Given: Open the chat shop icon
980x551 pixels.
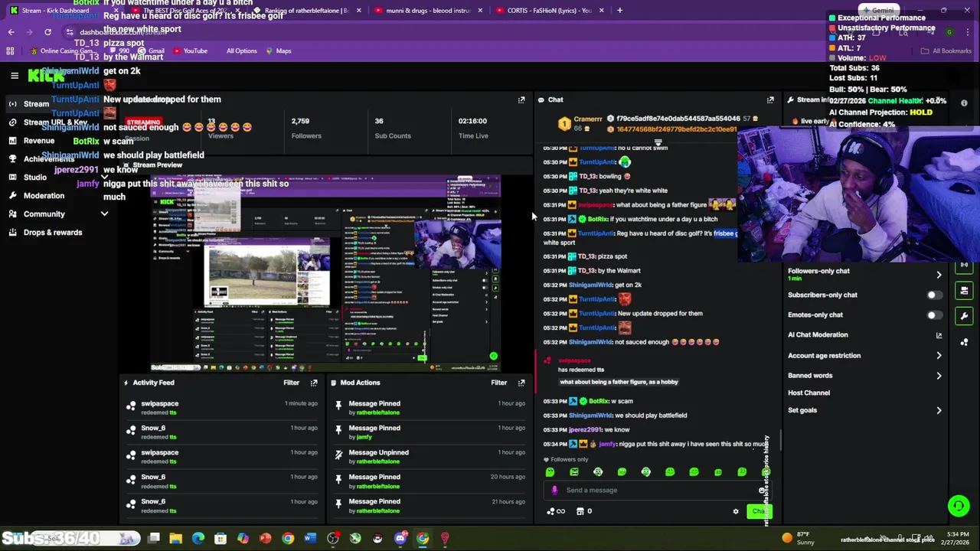Looking at the screenshot, I should point(580,511).
